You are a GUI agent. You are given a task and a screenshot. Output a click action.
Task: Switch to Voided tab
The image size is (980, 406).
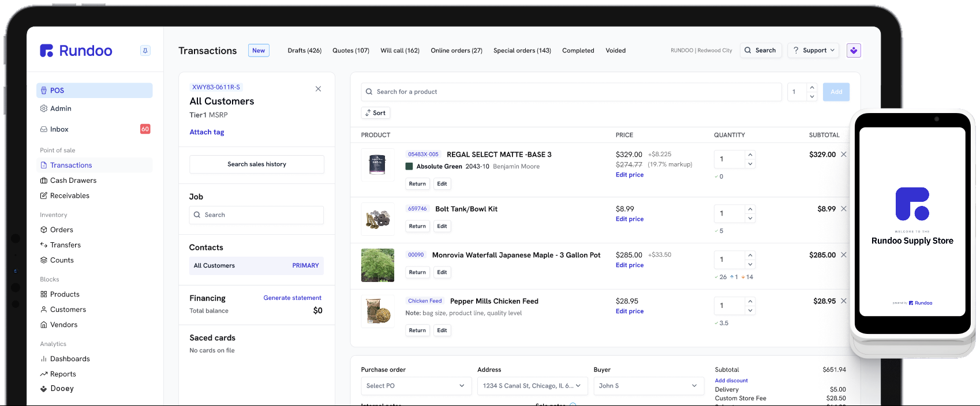tap(616, 51)
